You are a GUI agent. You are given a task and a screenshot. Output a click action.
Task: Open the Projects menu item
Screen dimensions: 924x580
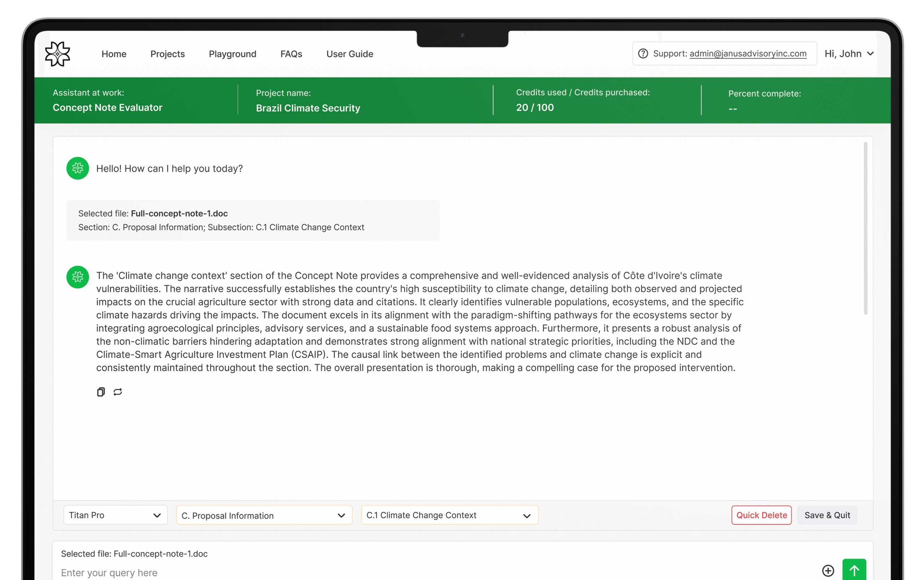pyautogui.click(x=167, y=54)
